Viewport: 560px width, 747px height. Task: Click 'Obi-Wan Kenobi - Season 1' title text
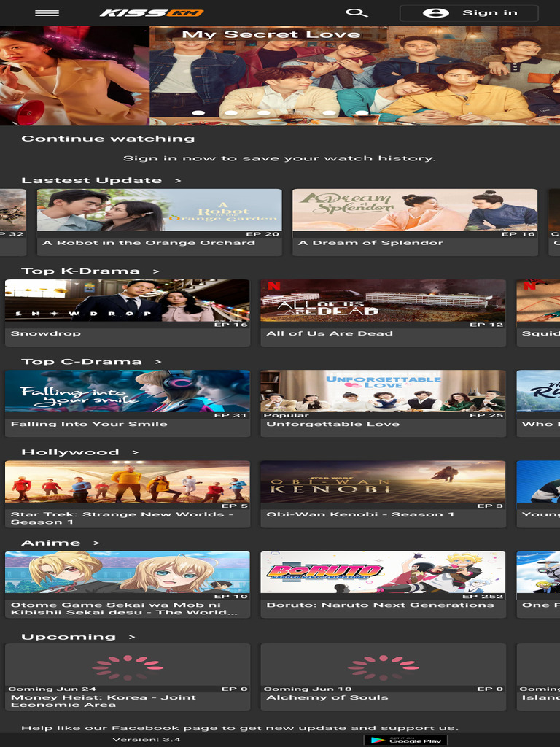360,514
